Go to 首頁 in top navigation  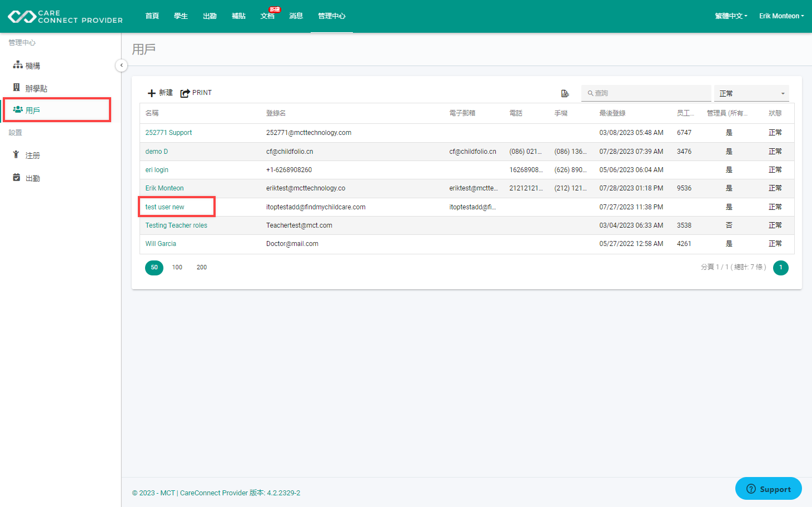(x=152, y=16)
